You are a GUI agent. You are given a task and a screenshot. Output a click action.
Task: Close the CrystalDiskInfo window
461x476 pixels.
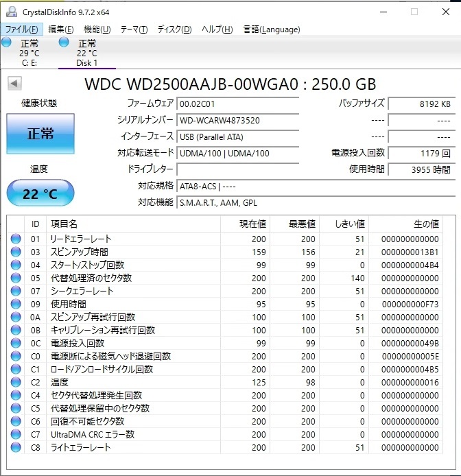(445, 12)
